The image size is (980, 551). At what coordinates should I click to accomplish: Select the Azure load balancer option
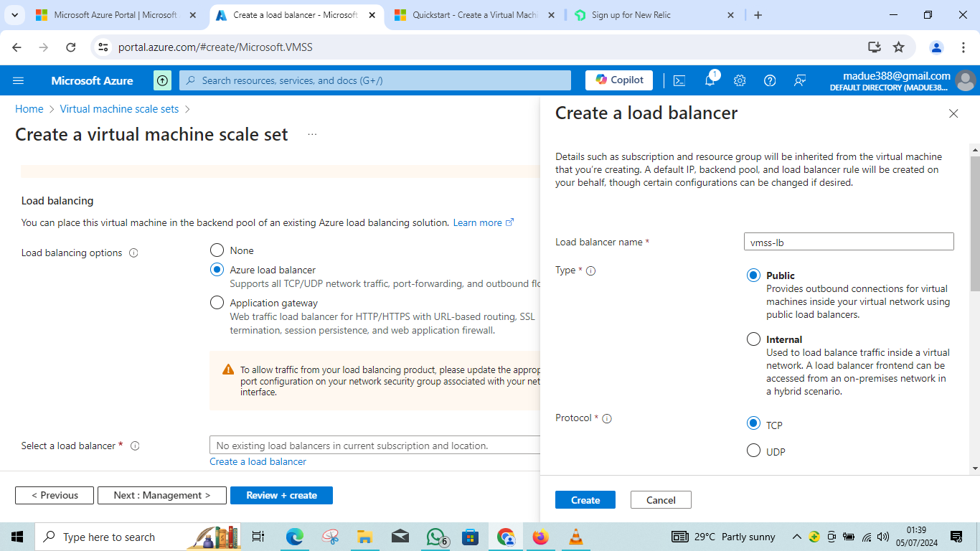(217, 270)
